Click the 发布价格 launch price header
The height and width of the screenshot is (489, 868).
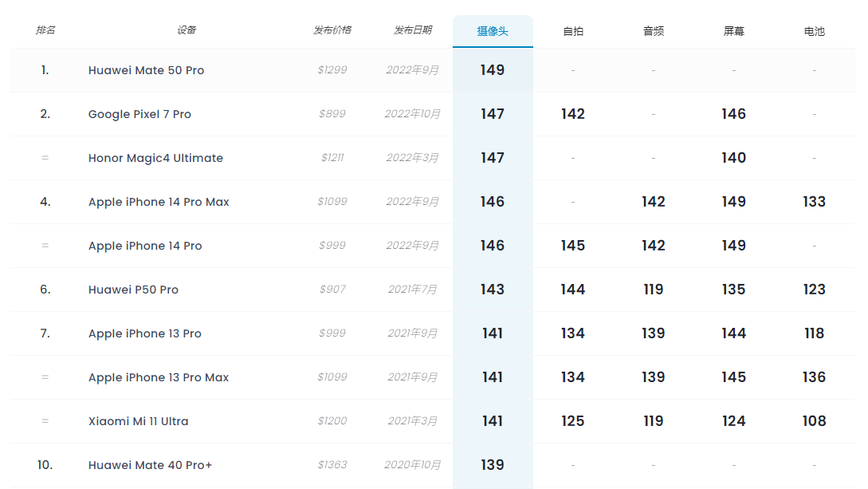[x=332, y=30]
